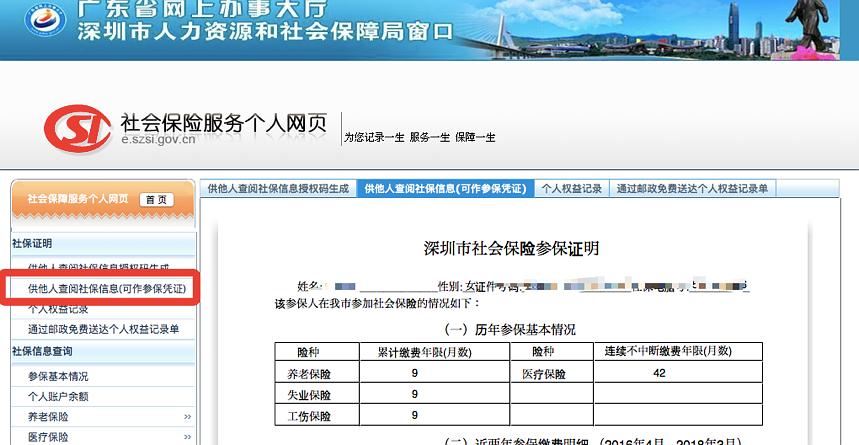Open 通过邮政免费送达个人权益记录单 tab
The height and width of the screenshot is (445, 859).
pos(692,189)
